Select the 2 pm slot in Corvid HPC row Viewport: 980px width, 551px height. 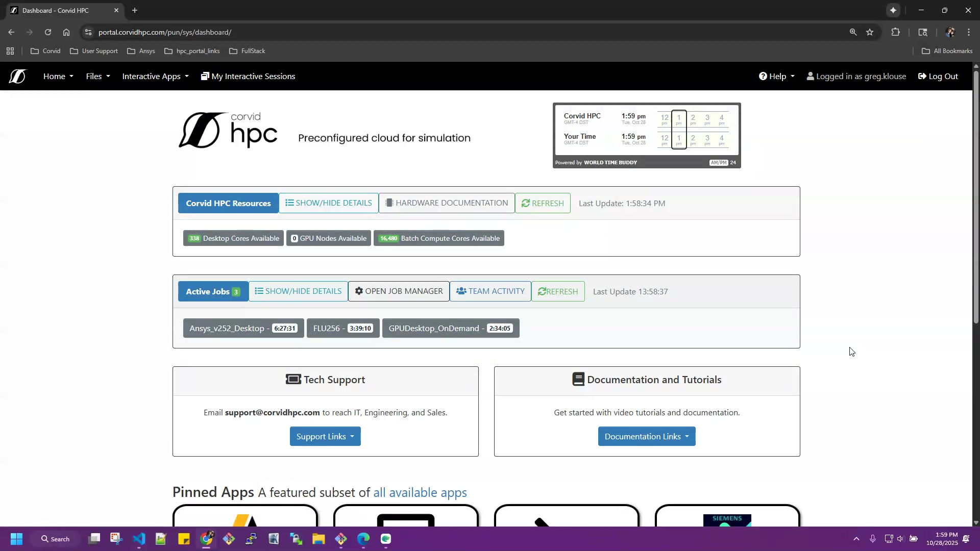click(x=693, y=119)
